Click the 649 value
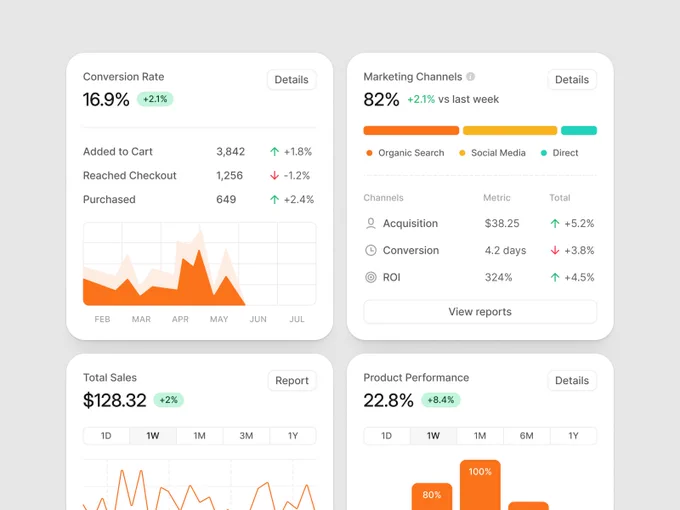 (226, 199)
